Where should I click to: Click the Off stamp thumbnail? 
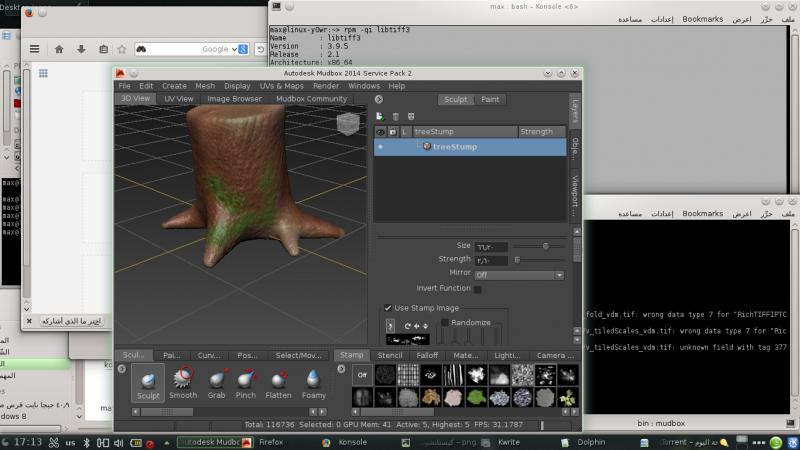click(x=362, y=375)
